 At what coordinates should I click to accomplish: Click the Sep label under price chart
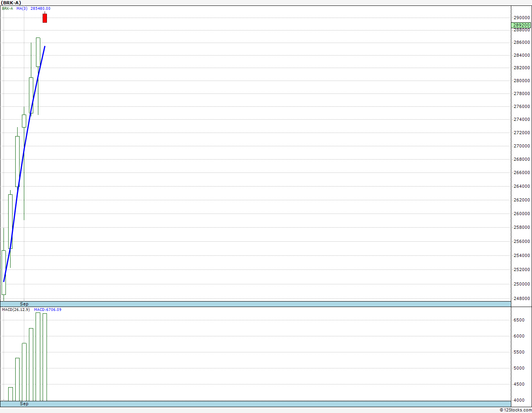tap(24, 304)
